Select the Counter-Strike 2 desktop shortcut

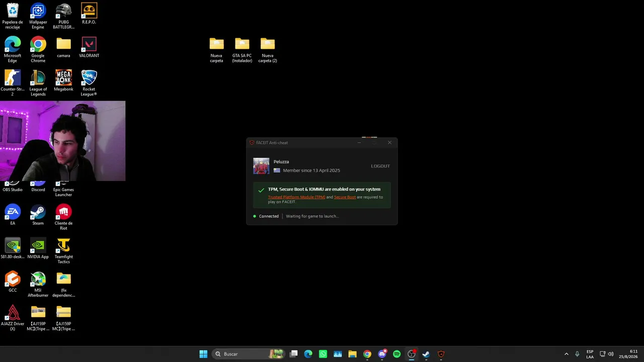click(x=13, y=83)
